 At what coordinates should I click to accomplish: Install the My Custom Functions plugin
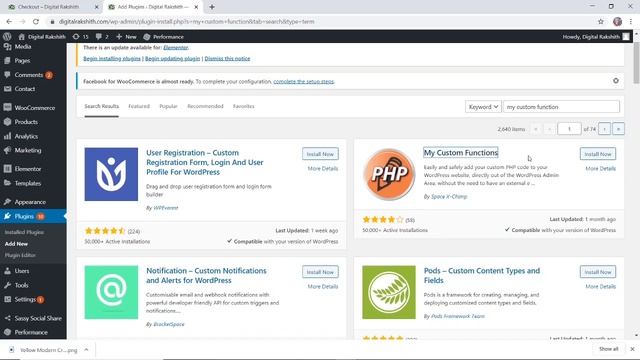(x=598, y=154)
